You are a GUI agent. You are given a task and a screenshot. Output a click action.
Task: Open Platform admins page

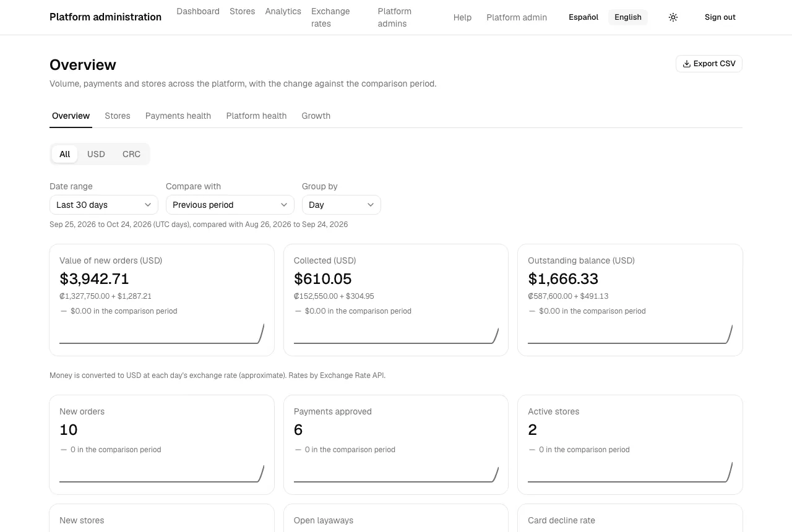coord(395,17)
